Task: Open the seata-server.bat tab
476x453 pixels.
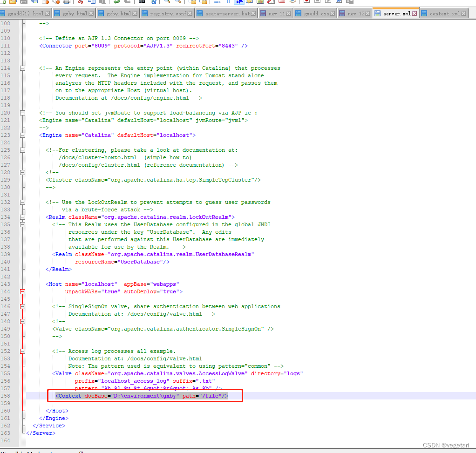Action: pos(227,14)
